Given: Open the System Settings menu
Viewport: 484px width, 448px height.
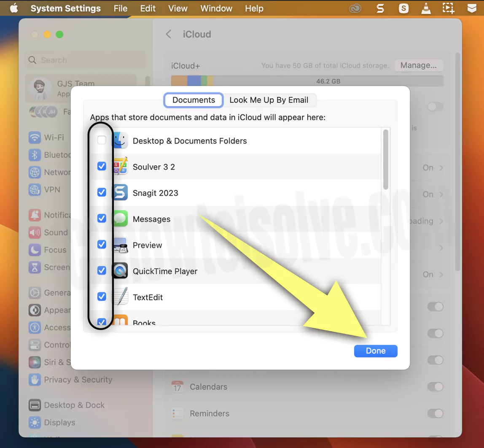Looking at the screenshot, I should pyautogui.click(x=65, y=8).
